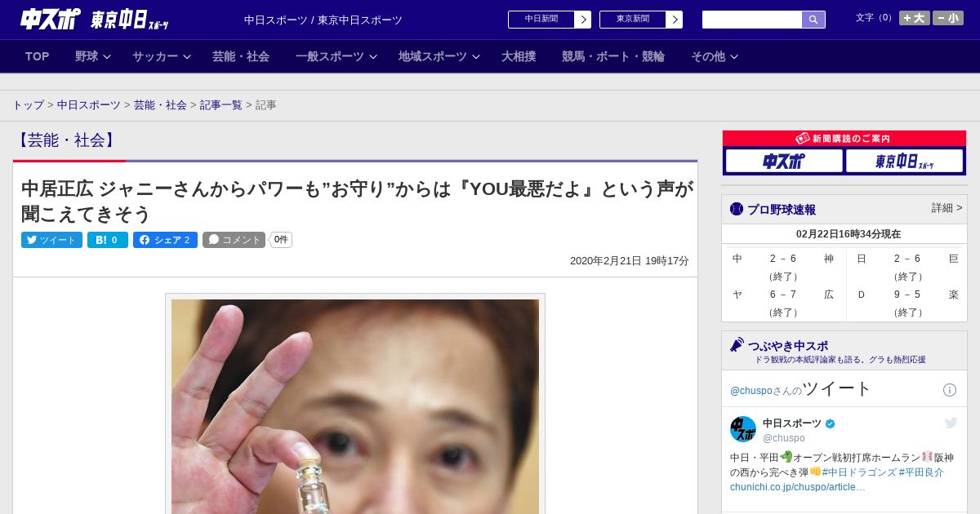Expand the 一般スポーツ dropdown chevron
The image size is (980, 514).
373,57
